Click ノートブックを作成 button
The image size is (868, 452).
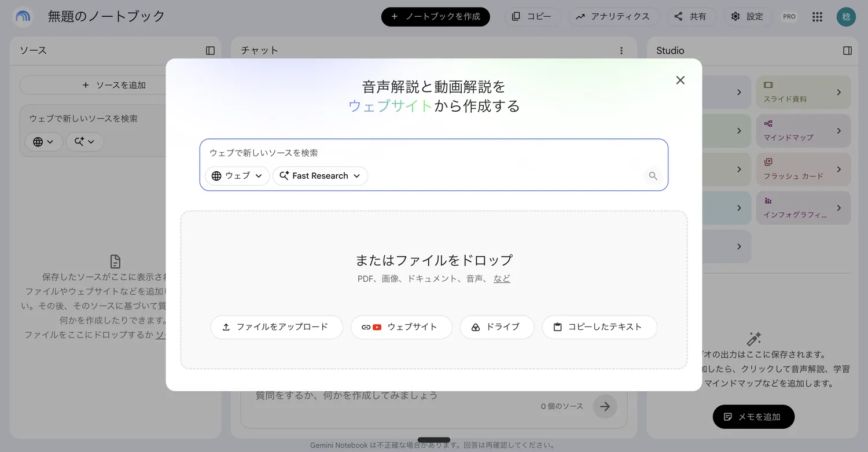tap(435, 17)
